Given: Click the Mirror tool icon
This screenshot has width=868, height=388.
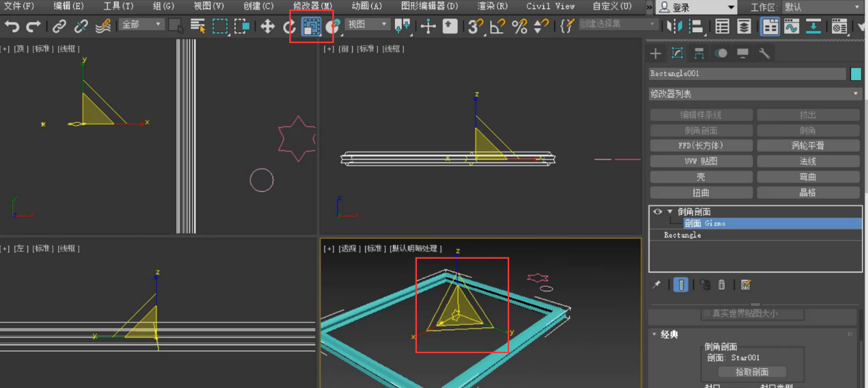Looking at the screenshot, I should coord(675,27).
